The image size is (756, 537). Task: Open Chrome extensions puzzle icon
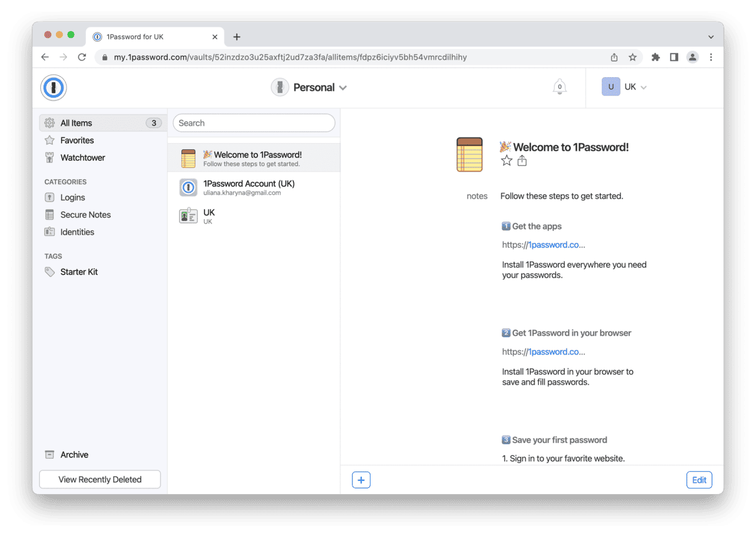pyautogui.click(x=655, y=57)
